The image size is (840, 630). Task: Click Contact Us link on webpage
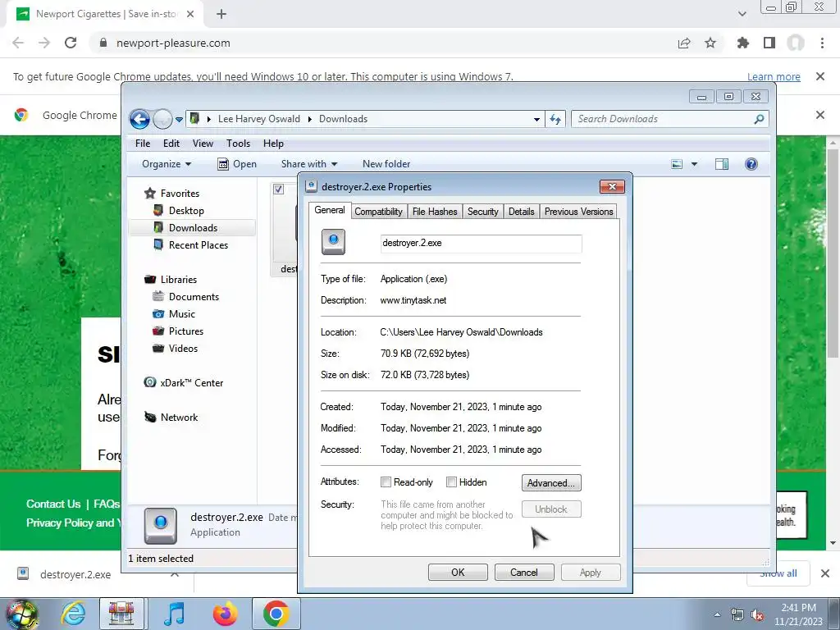53,504
